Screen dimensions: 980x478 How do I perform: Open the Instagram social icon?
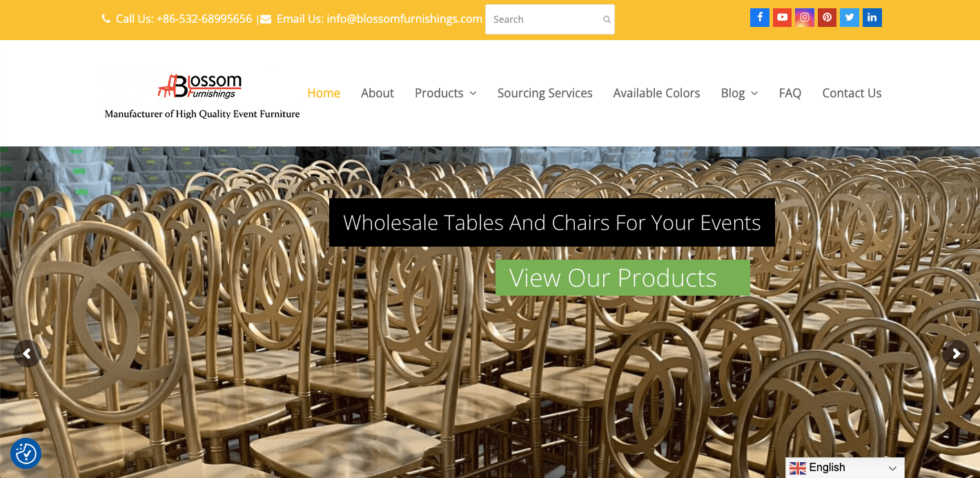(804, 18)
